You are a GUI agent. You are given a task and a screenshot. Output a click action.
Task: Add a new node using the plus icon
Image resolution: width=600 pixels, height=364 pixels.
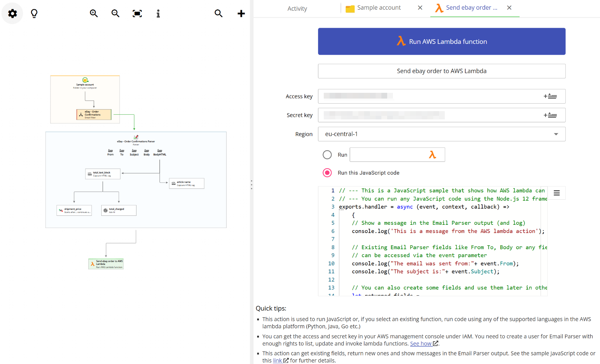pyautogui.click(x=241, y=13)
